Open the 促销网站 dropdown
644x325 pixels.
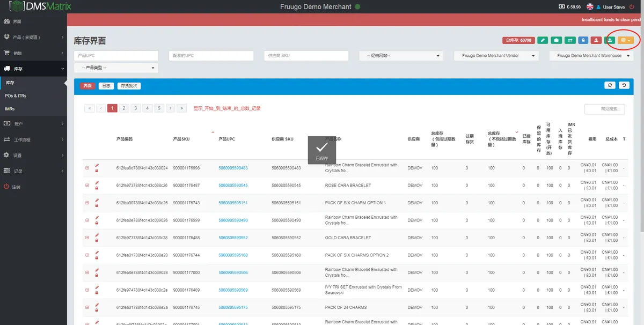click(x=401, y=56)
